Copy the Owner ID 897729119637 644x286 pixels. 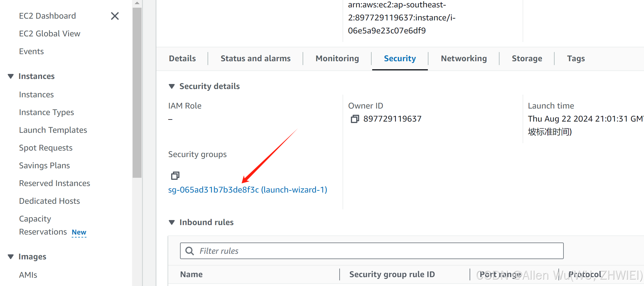355,119
